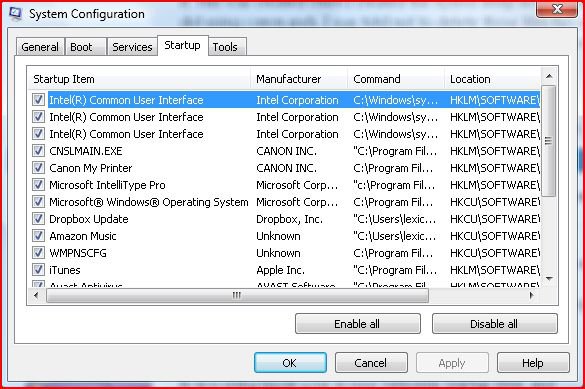Screen dimensions: 585x389
Task: Select the Startup tab
Action: pos(182,46)
